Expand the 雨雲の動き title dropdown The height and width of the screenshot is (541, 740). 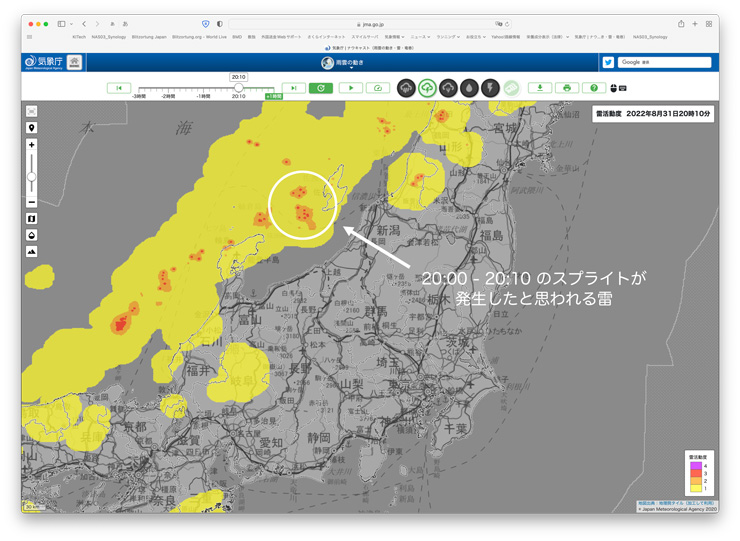pos(327,63)
